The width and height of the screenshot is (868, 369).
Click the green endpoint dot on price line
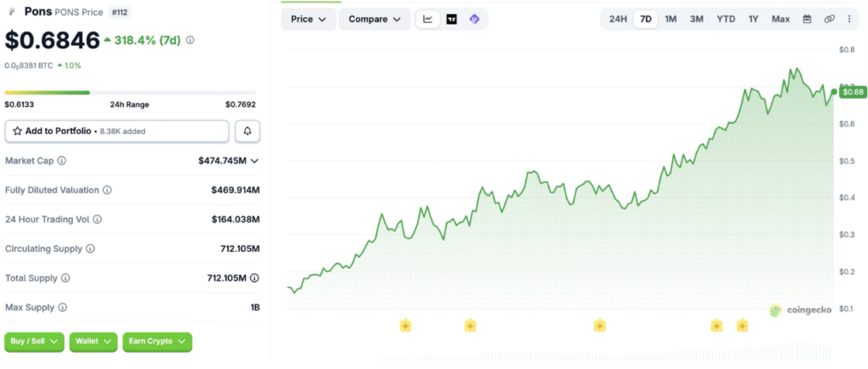pyautogui.click(x=834, y=92)
